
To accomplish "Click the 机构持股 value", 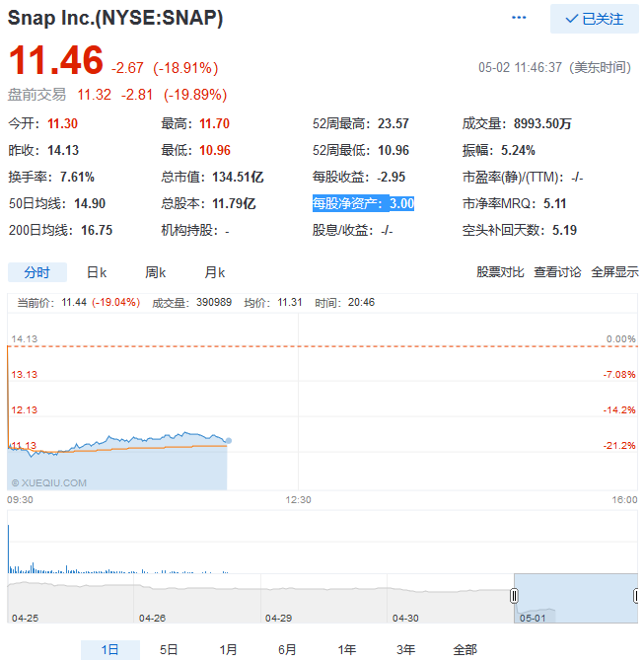I will [x=227, y=231].
